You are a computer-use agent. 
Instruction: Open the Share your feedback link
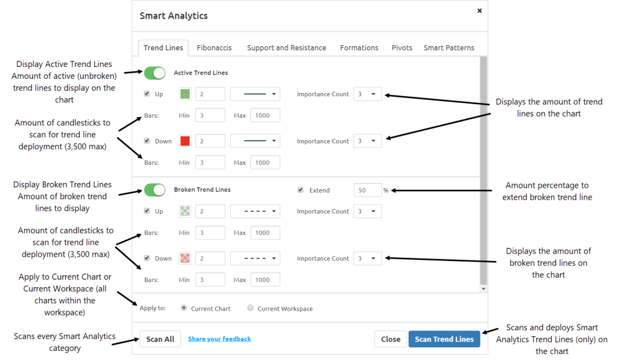219,339
